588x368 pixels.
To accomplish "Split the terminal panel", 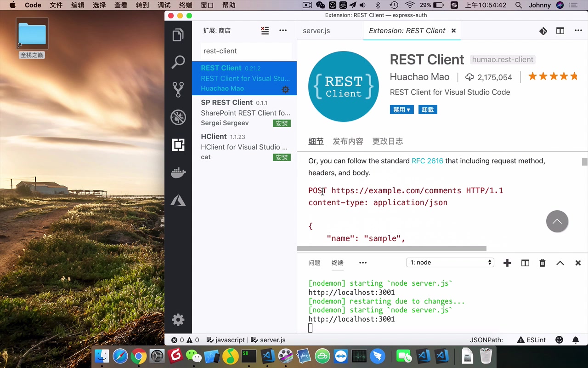I will (x=525, y=263).
